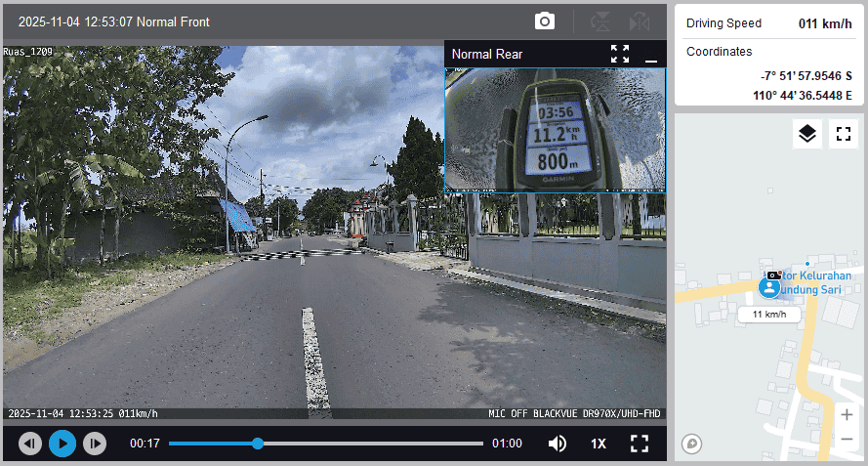Expand the map to fullscreen
Screen dimensions: 868x466
click(843, 135)
